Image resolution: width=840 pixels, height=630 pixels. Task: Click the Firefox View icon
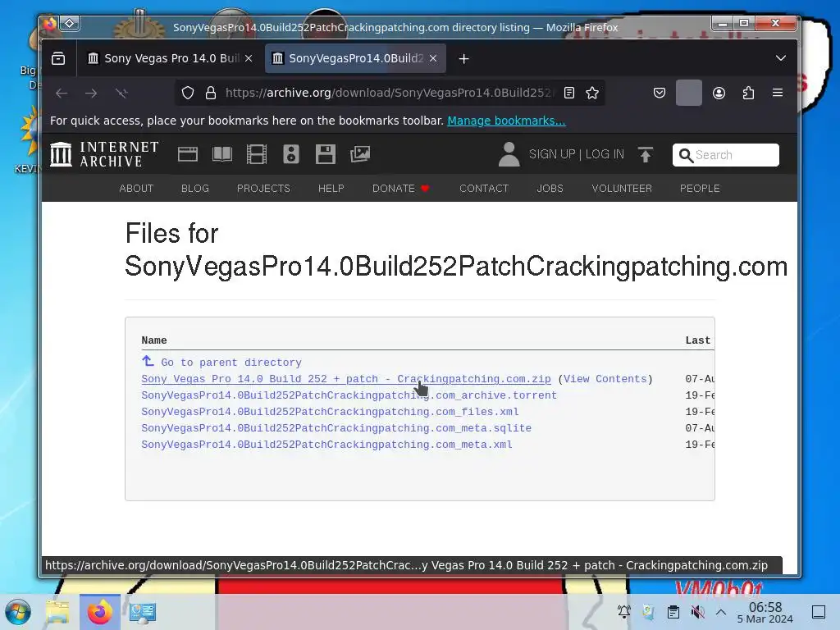[58, 58]
